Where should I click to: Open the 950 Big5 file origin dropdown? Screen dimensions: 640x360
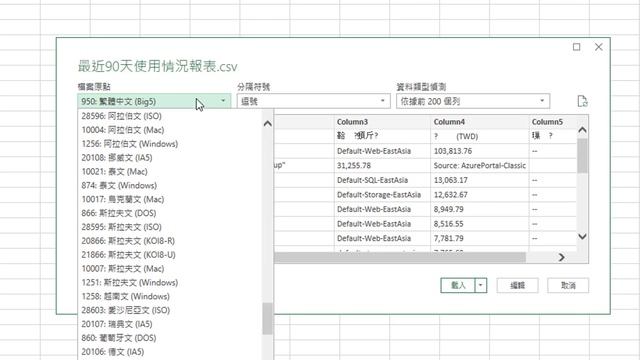(154, 101)
